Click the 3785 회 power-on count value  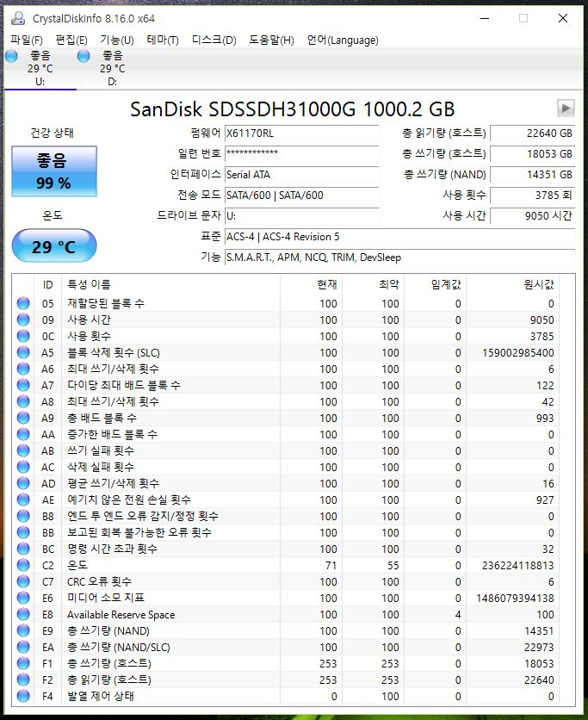(532, 196)
